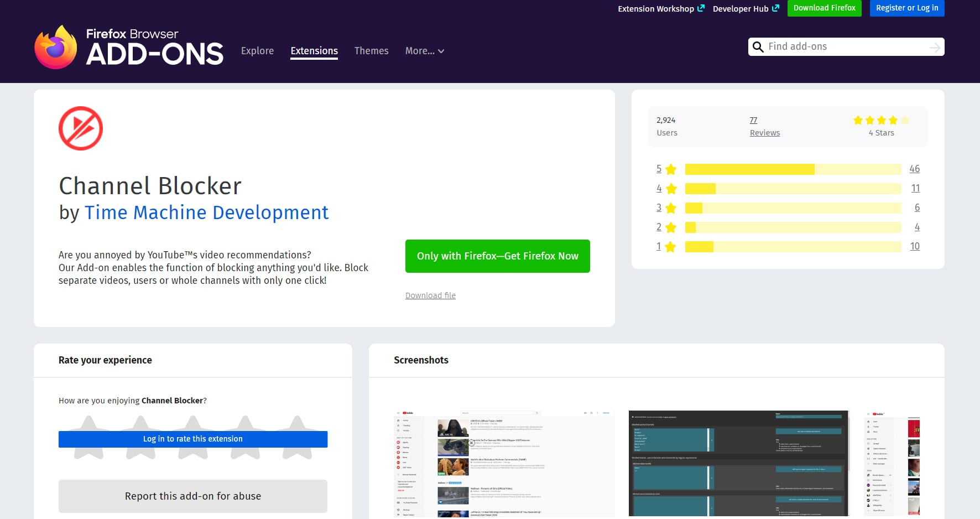Open the partially visible third screenshot thumbnail
980x519 pixels.
click(x=892, y=464)
